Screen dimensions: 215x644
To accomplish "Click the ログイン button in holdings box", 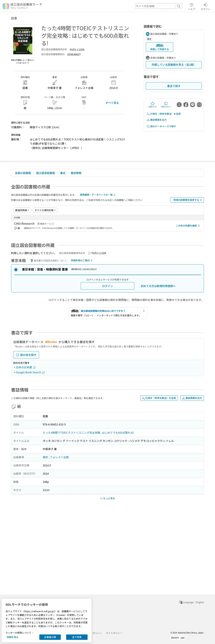I will [x=107, y=286].
